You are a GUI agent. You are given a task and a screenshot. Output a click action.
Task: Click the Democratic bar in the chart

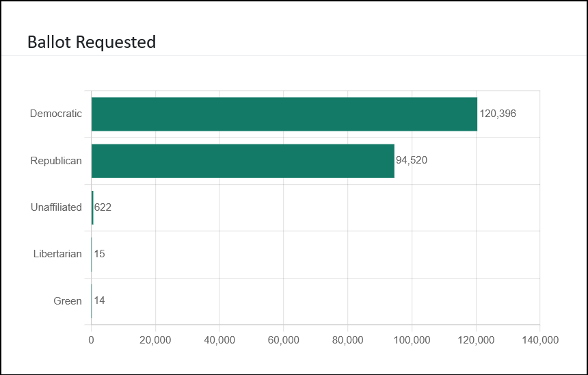point(284,114)
